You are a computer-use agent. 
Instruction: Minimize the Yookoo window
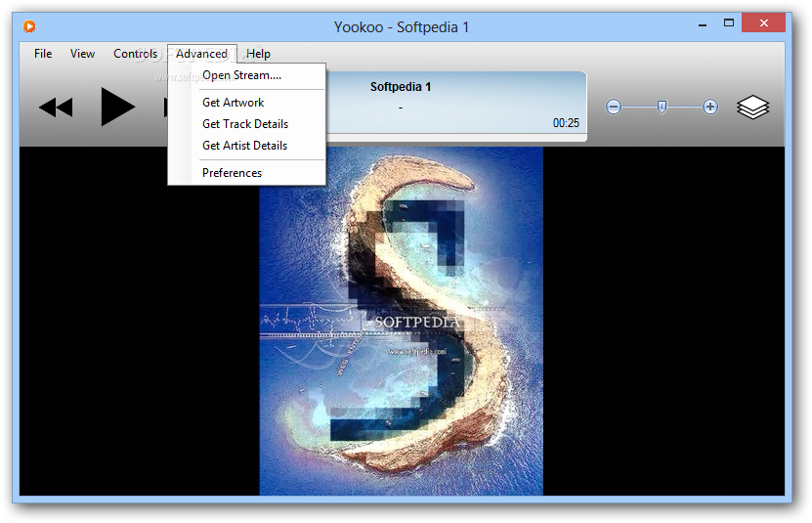point(703,23)
